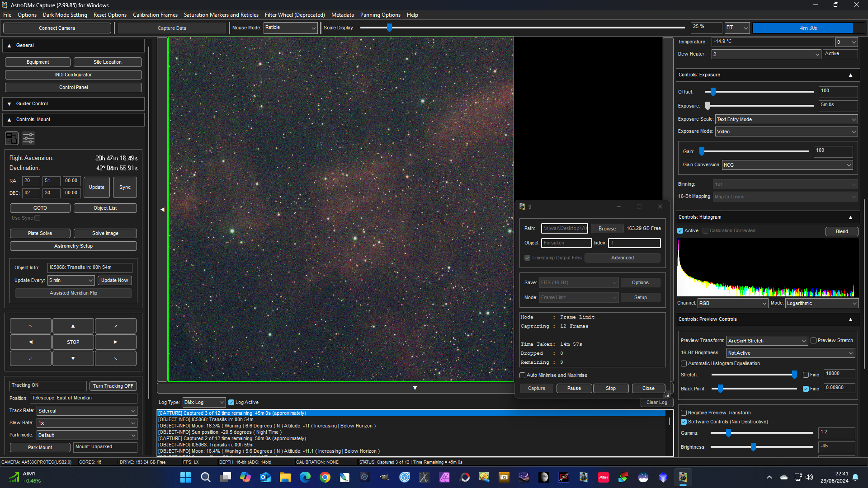Open the Track Rate Sidereal dropdown

pos(87,411)
